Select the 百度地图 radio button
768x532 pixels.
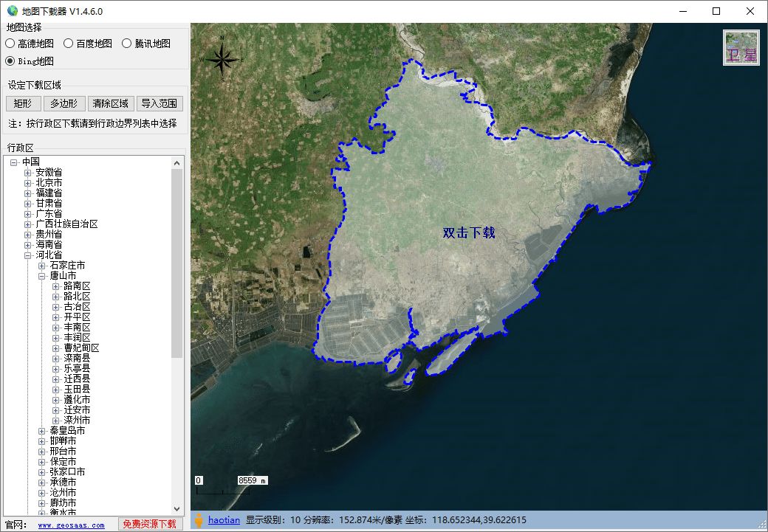click(88, 44)
